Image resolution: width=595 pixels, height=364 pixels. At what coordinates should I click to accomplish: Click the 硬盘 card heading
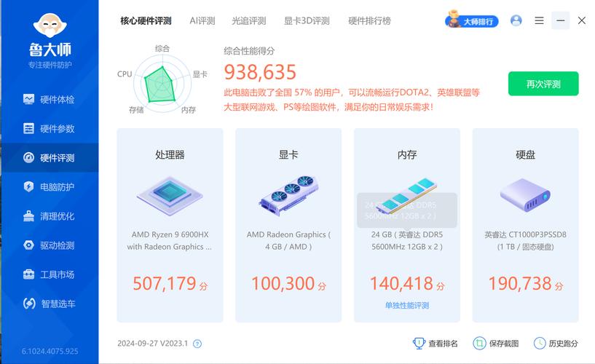525,154
